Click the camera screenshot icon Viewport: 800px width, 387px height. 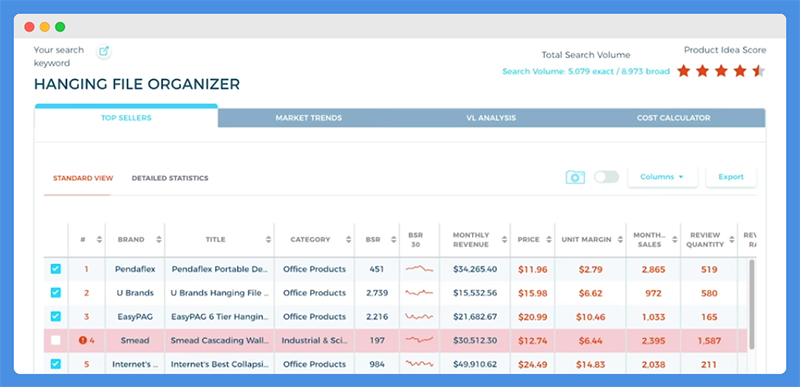click(x=575, y=177)
